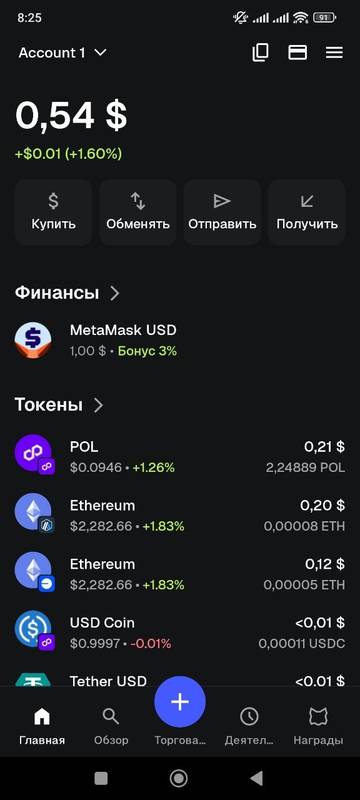Tap the Купить dollar button
Viewport: 360px width, 800px height.
[x=54, y=212]
